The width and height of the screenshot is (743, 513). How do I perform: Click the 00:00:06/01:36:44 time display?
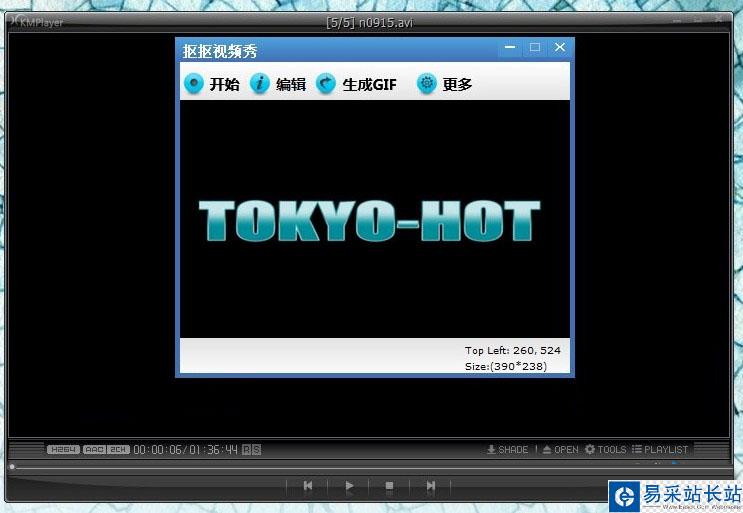coord(185,450)
